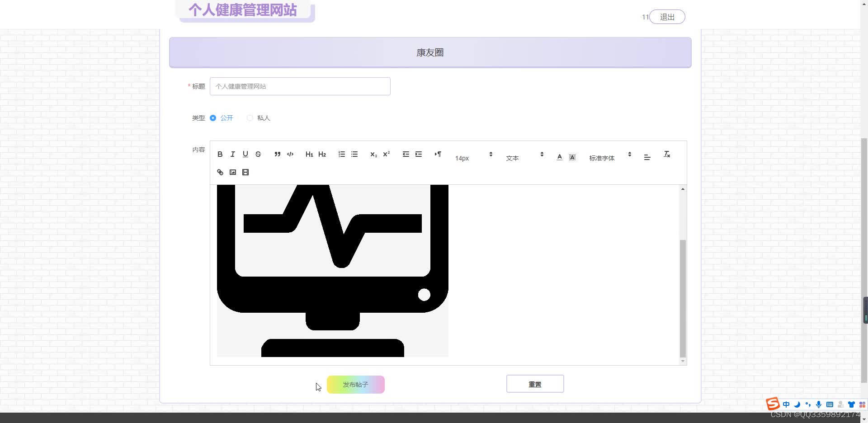Create an ordered numbered list
This screenshot has height=423, width=868.
click(x=342, y=154)
